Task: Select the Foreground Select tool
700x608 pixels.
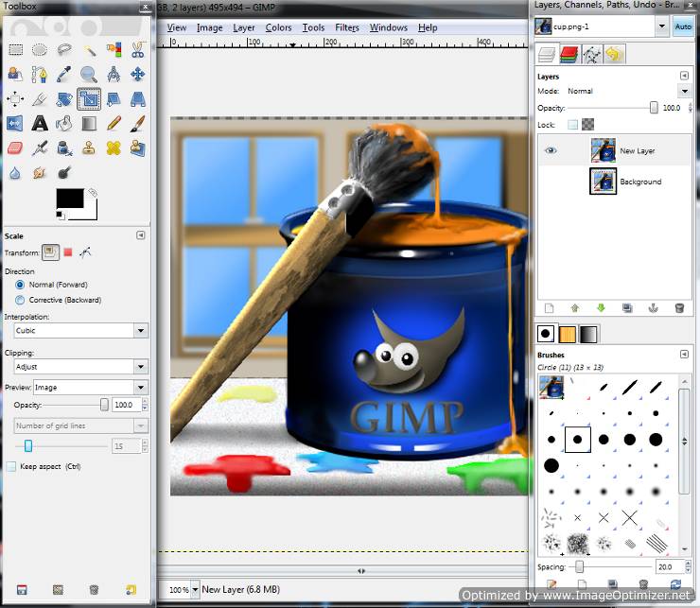Action: pos(16,74)
